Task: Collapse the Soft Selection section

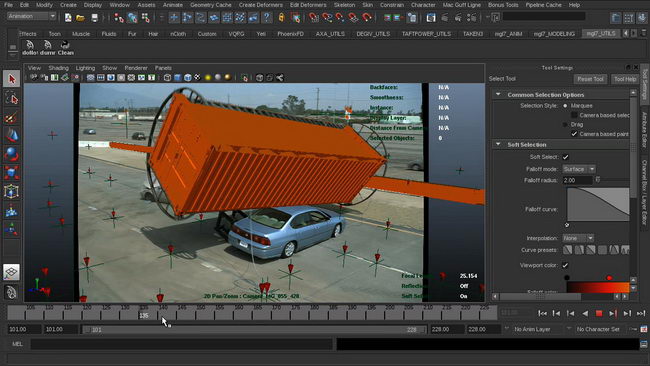Action: pos(498,144)
